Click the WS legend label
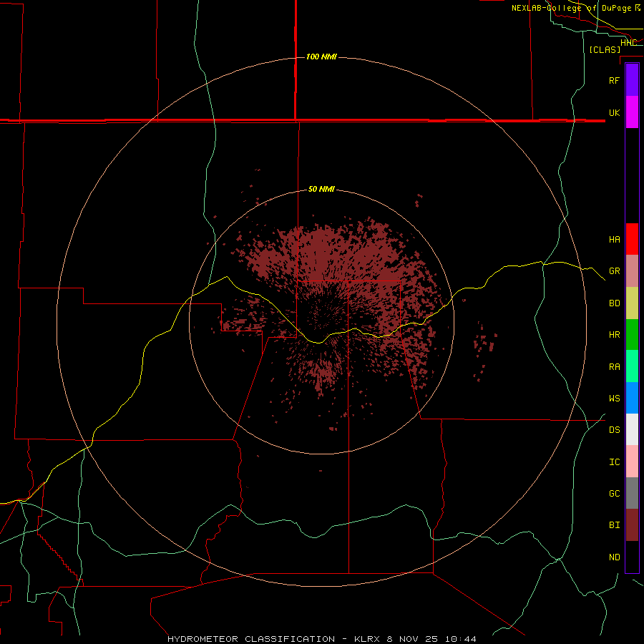644x644 pixels. click(614, 398)
